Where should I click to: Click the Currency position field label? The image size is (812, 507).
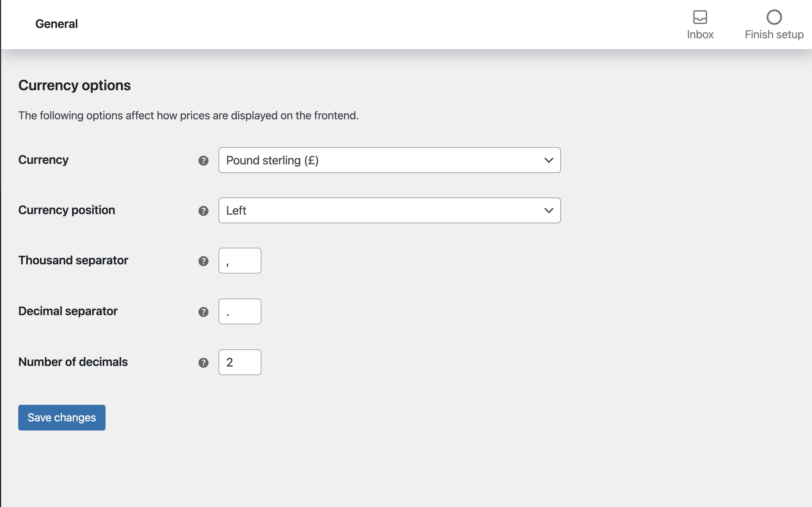[67, 210]
